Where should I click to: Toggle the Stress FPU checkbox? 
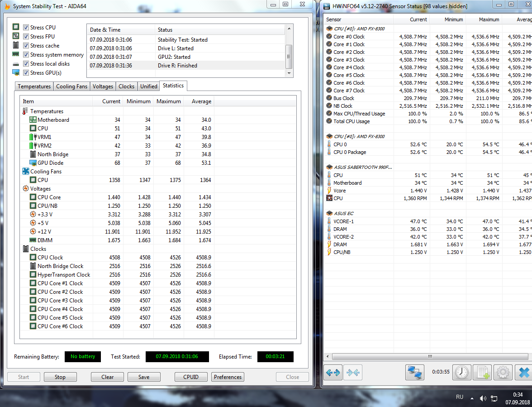26,36
